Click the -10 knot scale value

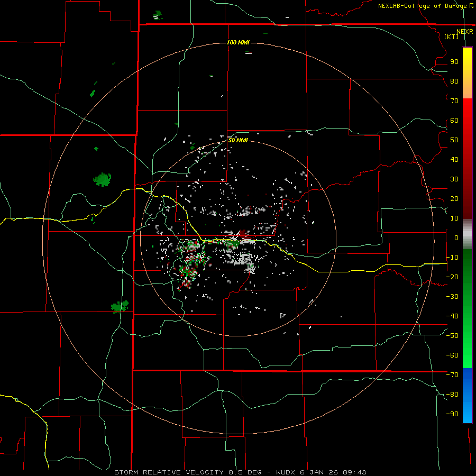point(452,258)
